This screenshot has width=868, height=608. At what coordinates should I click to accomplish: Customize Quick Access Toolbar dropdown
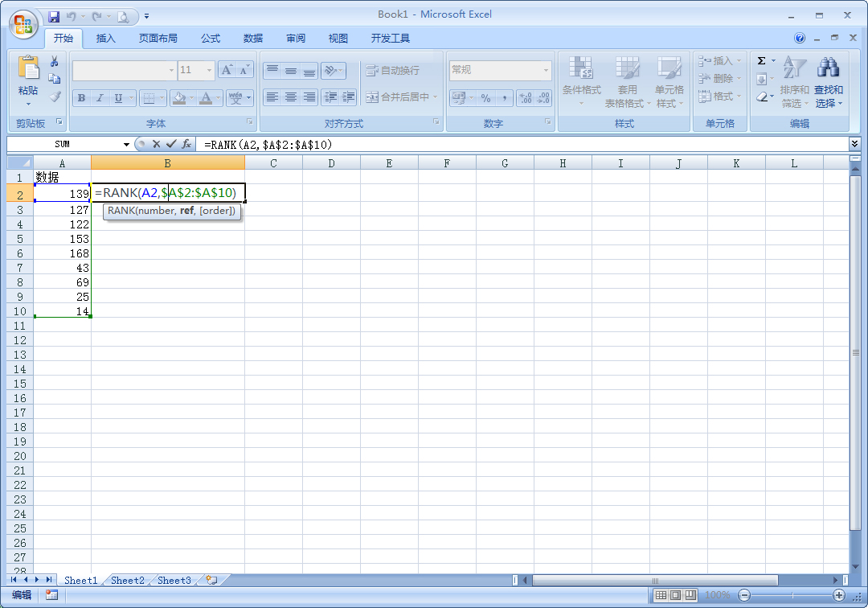147,16
